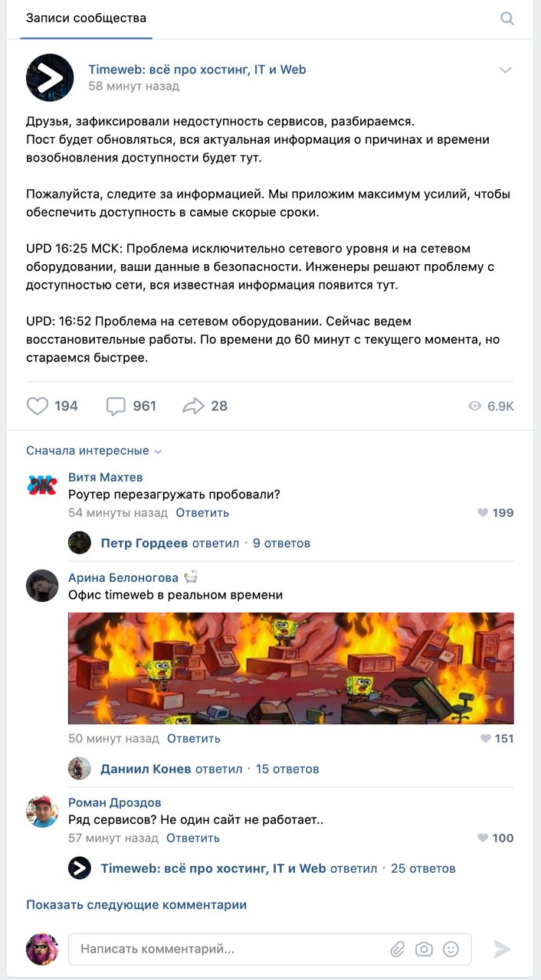Click Ответить under Роман Дроздов's comment
The image size is (541, 980).
[x=193, y=838]
